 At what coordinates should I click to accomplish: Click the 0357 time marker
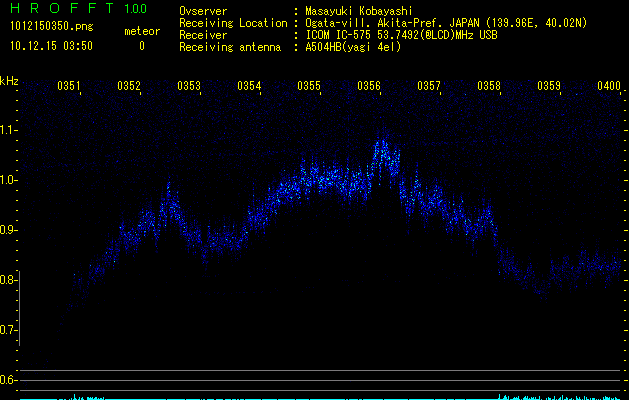coord(429,85)
